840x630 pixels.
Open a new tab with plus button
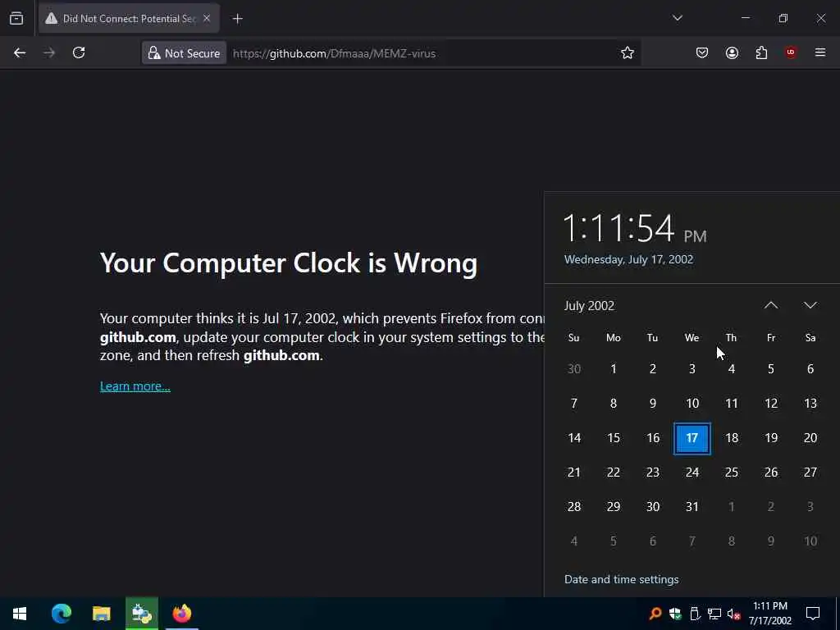tap(238, 19)
